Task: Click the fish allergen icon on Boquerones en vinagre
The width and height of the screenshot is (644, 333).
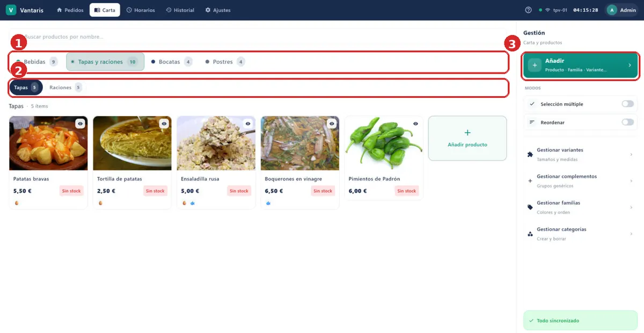Action: (x=268, y=203)
